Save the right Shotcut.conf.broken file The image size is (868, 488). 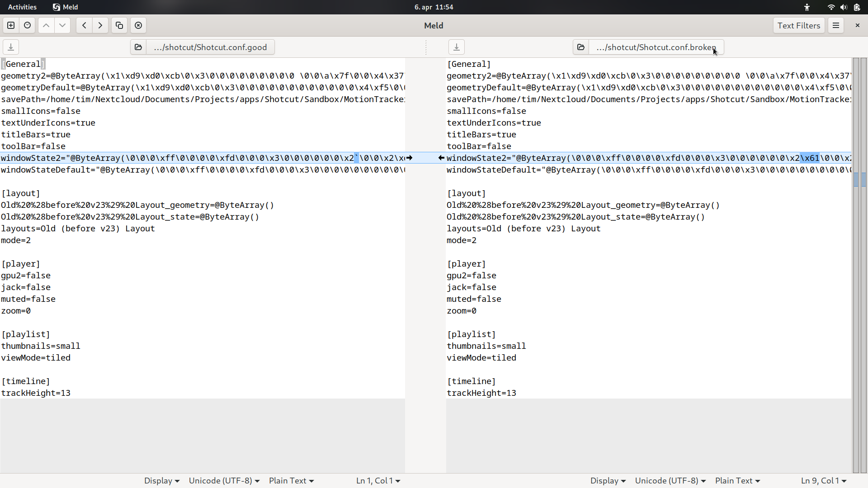457,47
